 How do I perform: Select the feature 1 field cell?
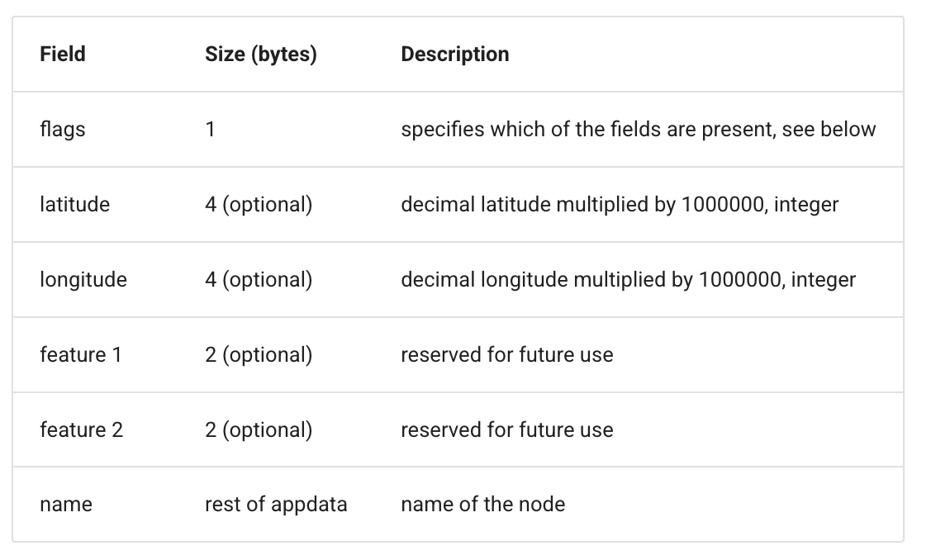pos(81,354)
